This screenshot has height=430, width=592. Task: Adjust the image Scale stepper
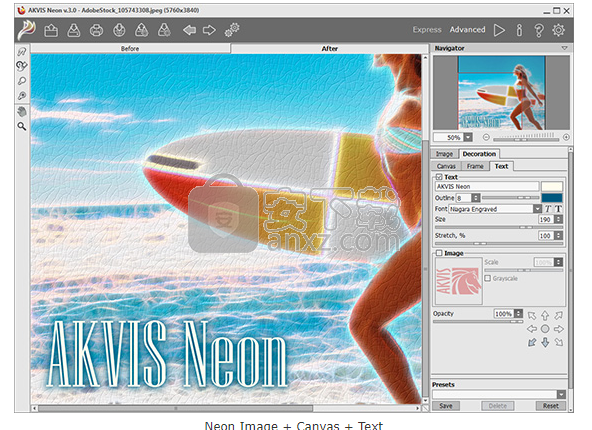(559, 262)
